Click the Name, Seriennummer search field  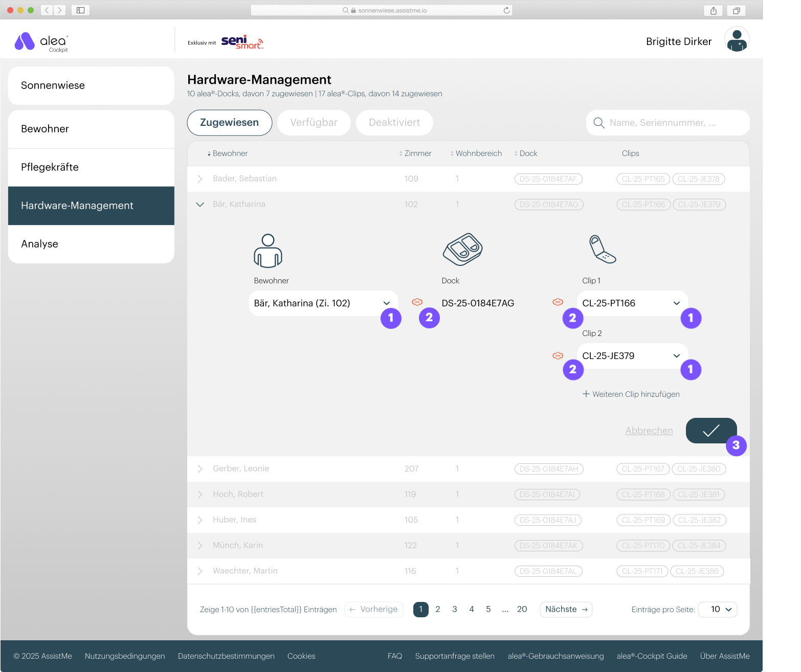pos(667,123)
